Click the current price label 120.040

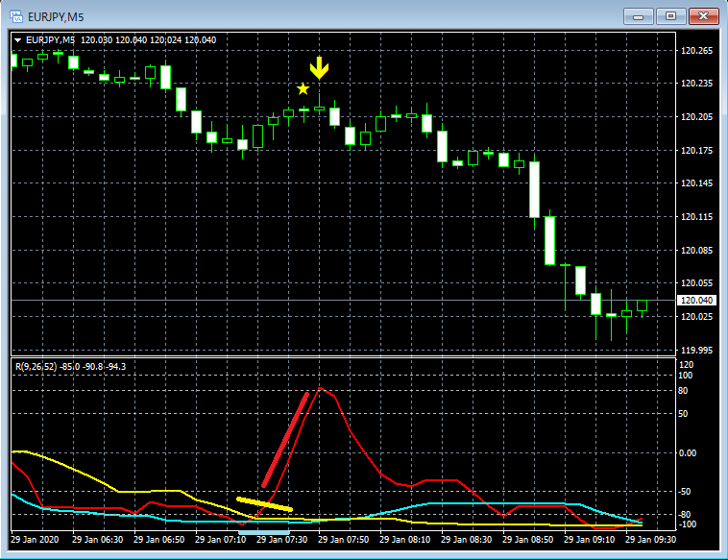696,301
